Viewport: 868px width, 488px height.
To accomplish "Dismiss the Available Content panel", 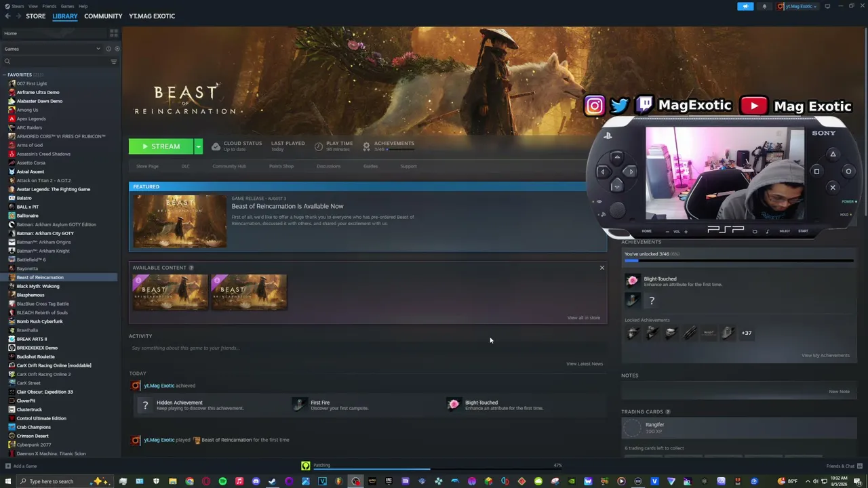I will 601,268.
